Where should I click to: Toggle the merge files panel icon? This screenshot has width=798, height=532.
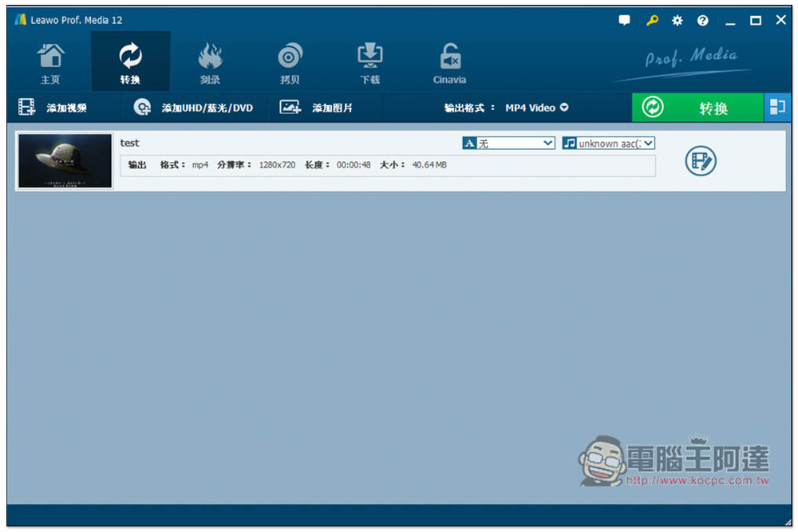pyautogui.click(x=777, y=108)
